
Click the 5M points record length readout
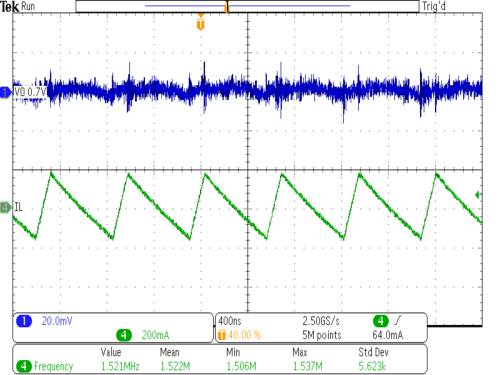pos(322,335)
